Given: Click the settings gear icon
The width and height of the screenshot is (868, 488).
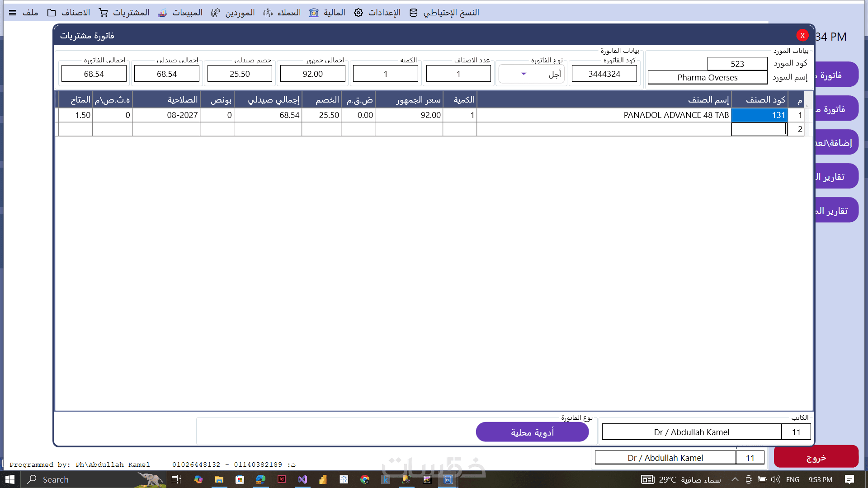Looking at the screenshot, I should 359,13.
